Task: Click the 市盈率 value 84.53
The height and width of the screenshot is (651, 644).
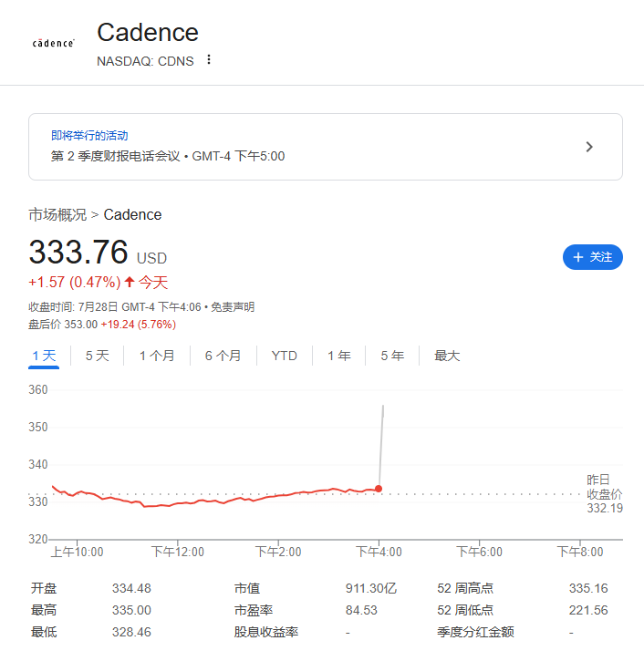Action: coord(361,610)
